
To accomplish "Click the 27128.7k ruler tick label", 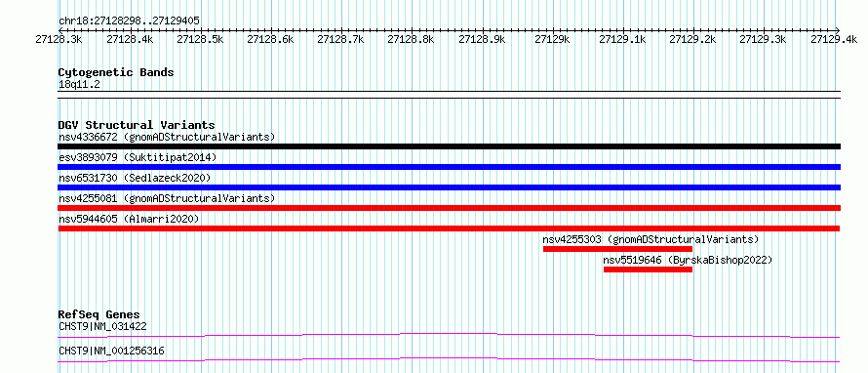I will pyautogui.click(x=340, y=39).
